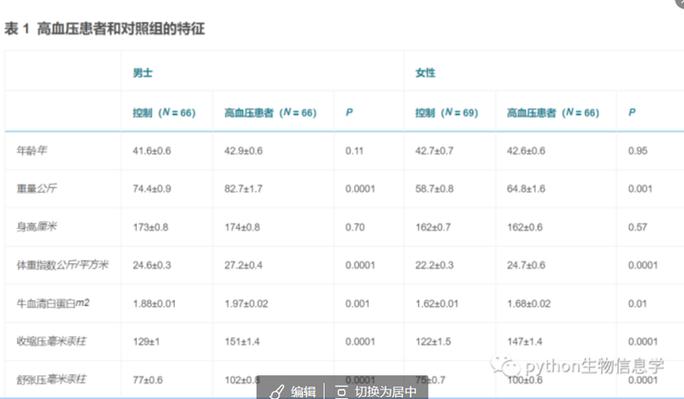Click the cell 42.7±0.7
Image resolution: width=684 pixels, height=399 pixels.
(x=434, y=151)
